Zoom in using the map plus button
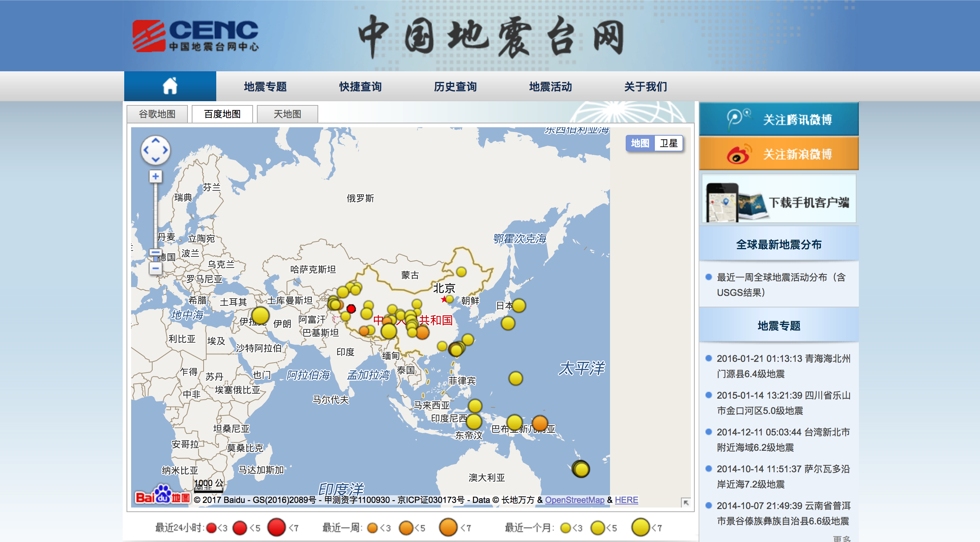The height and width of the screenshot is (542, 980). point(155,176)
